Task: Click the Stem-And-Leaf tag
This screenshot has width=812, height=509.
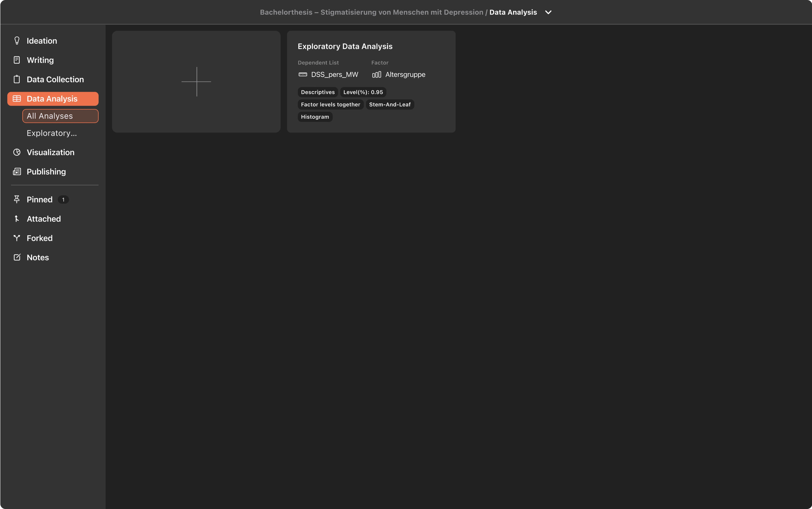Action: (390, 104)
